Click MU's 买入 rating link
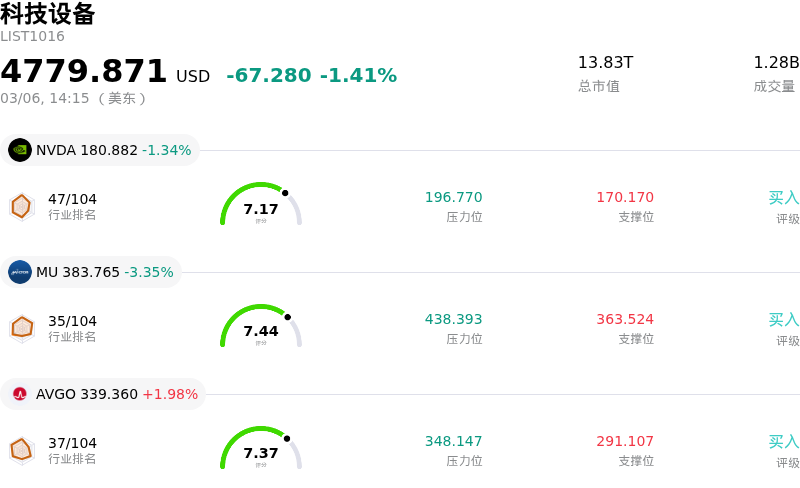 (x=783, y=320)
